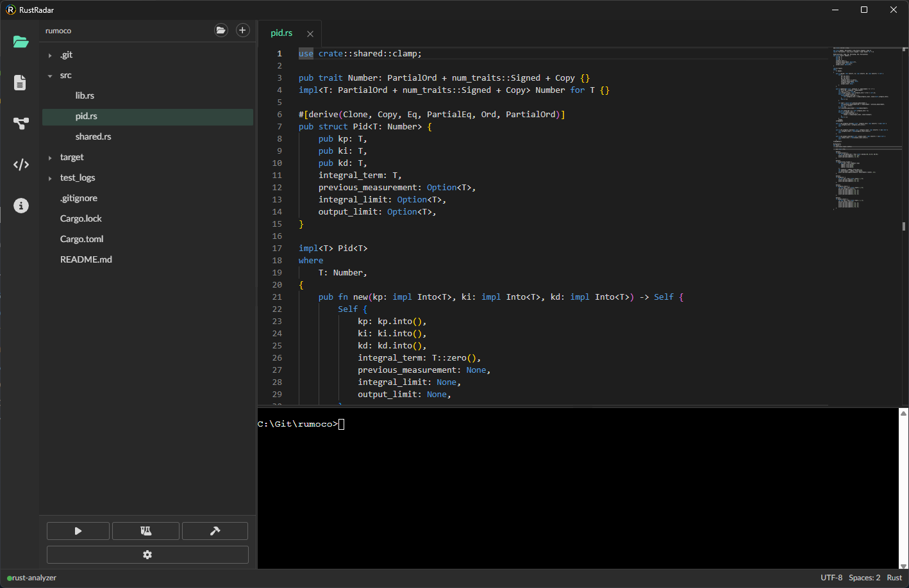Open the file explorer sidebar icon
Viewport: 909px width, 588px height.
click(x=21, y=42)
